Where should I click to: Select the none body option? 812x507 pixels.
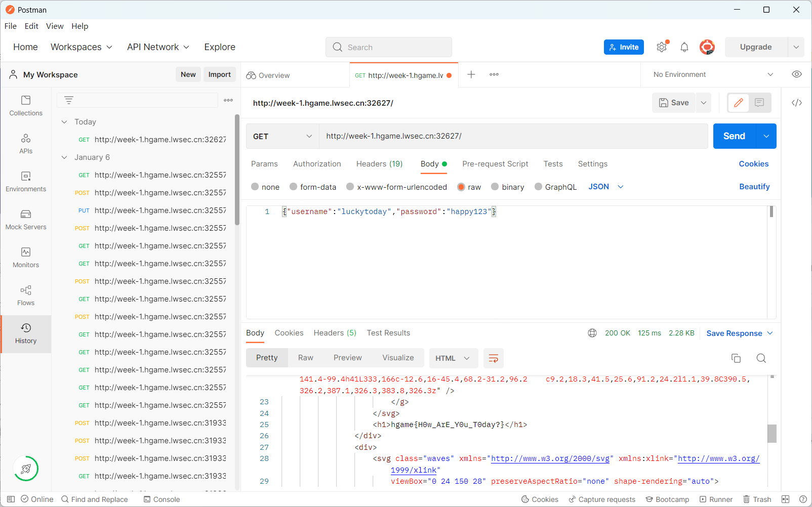pos(255,187)
